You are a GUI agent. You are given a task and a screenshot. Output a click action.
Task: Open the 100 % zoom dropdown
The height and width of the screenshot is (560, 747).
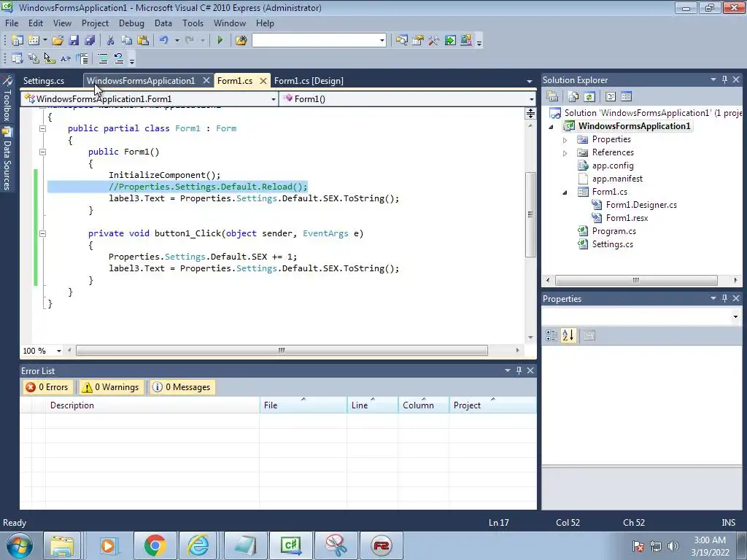click(x=58, y=351)
